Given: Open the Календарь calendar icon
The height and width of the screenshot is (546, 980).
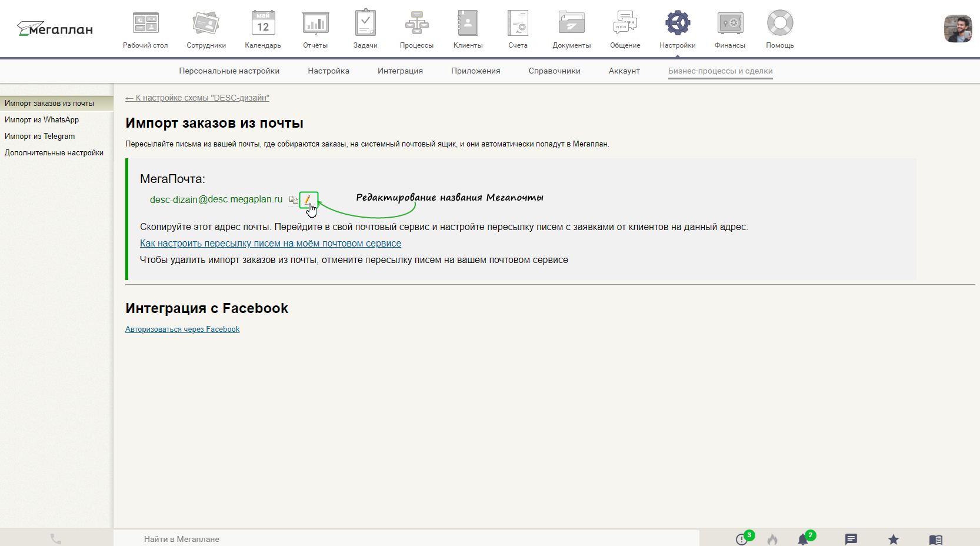Looking at the screenshot, I should [x=263, y=23].
